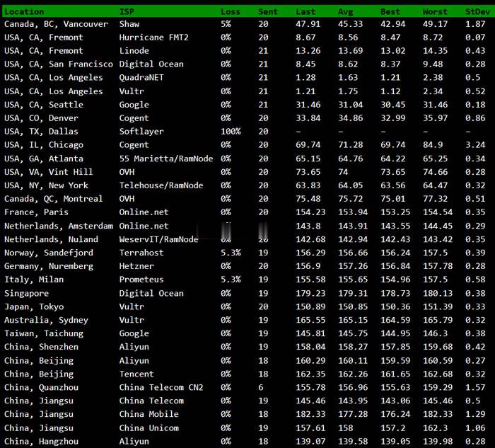Click the 164.59 best value for Sydney
Image resolution: width=495 pixels, height=448 pixels.
click(x=395, y=320)
